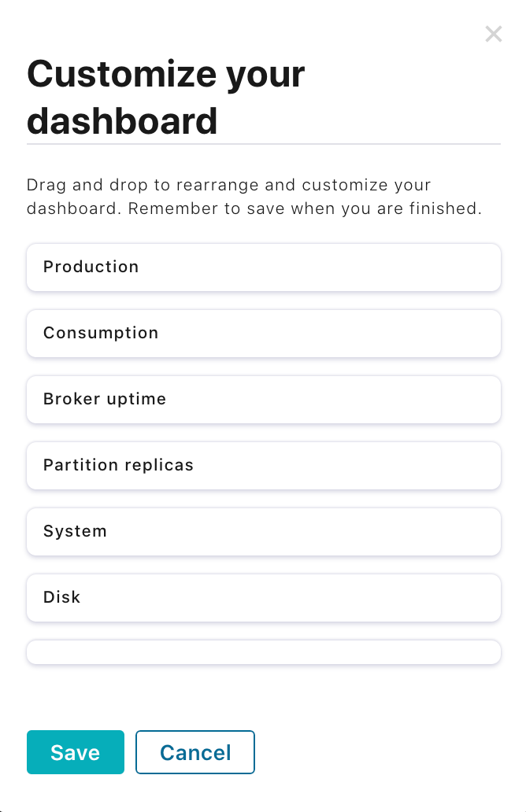
Task: Click the 'Customize your dashboard' heading
Action: pos(165,76)
